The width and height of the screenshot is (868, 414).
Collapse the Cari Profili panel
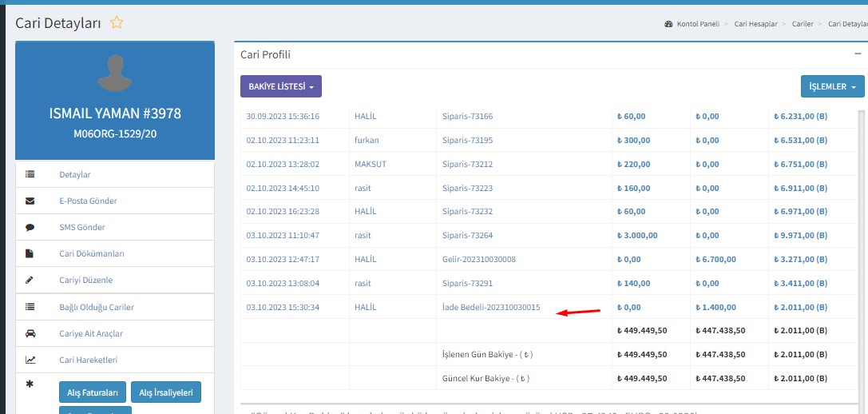point(858,54)
